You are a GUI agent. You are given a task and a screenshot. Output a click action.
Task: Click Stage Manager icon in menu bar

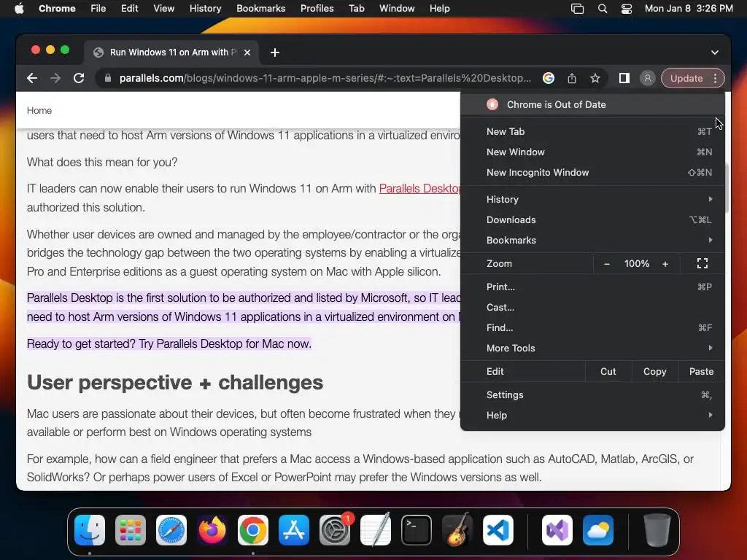[x=578, y=9]
